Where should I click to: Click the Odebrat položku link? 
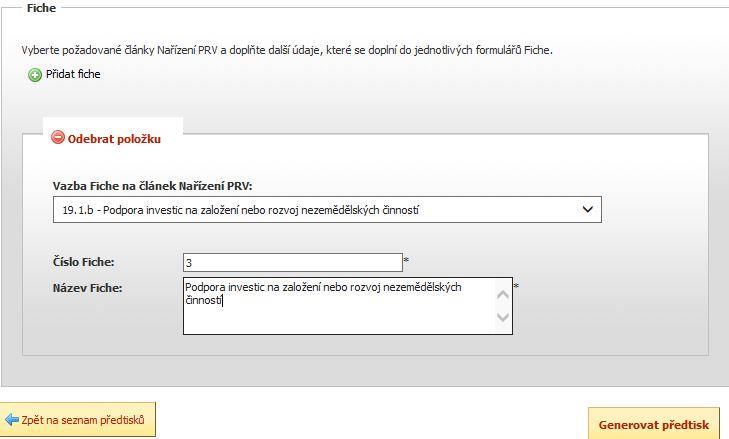[x=114, y=139]
